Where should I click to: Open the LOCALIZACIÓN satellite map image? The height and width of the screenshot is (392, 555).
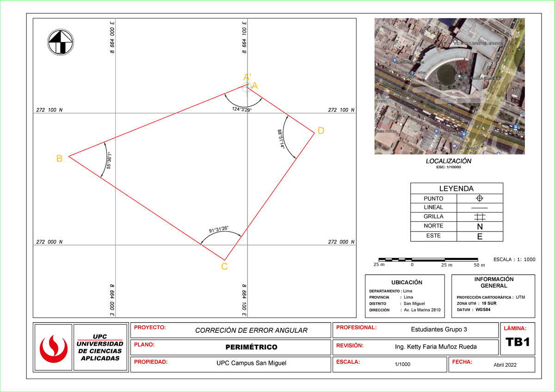pos(449,86)
